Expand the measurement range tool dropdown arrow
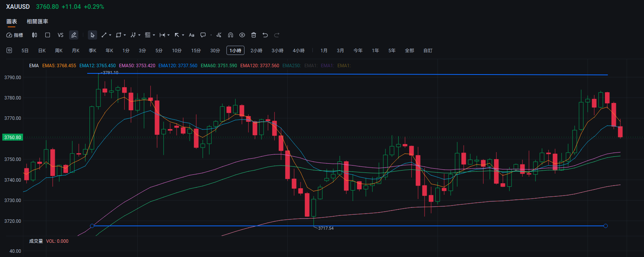 pyautogui.click(x=168, y=35)
